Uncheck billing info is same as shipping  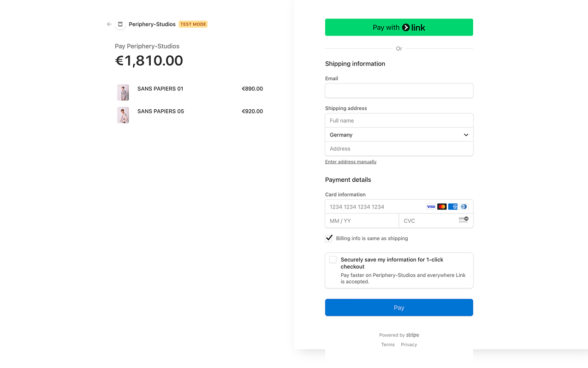click(329, 238)
